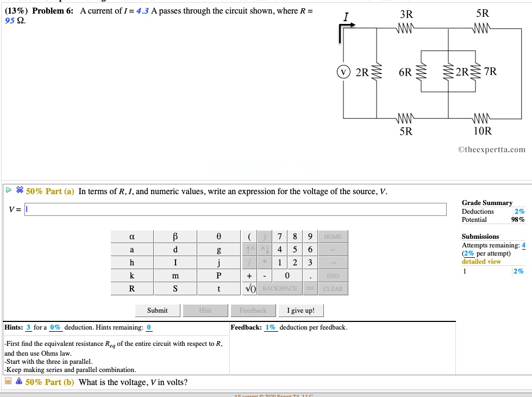Click the closing parenthesis key

(x=264, y=237)
